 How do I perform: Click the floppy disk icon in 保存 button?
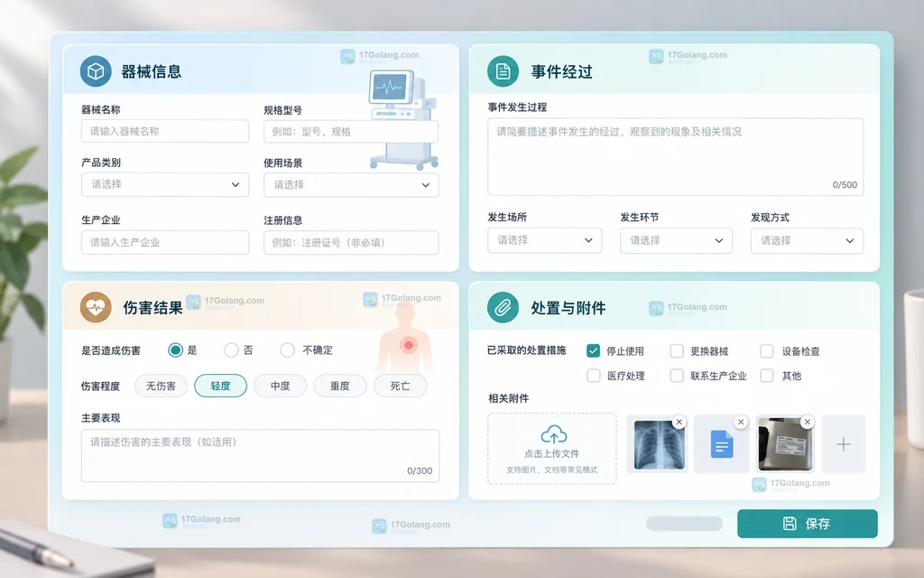click(789, 523)
